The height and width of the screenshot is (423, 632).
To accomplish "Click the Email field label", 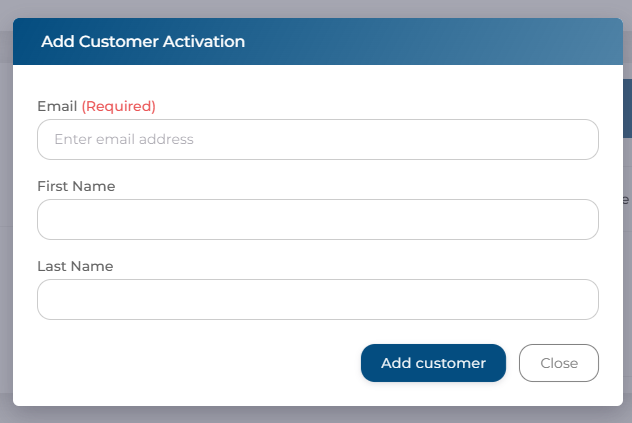I will pos(56,106).
